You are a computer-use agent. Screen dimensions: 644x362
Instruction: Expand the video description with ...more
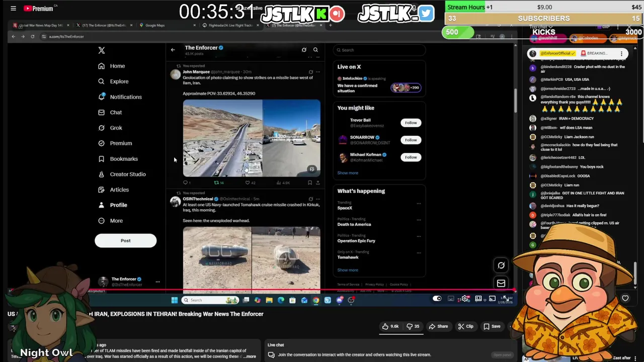[x=249, y=356]
